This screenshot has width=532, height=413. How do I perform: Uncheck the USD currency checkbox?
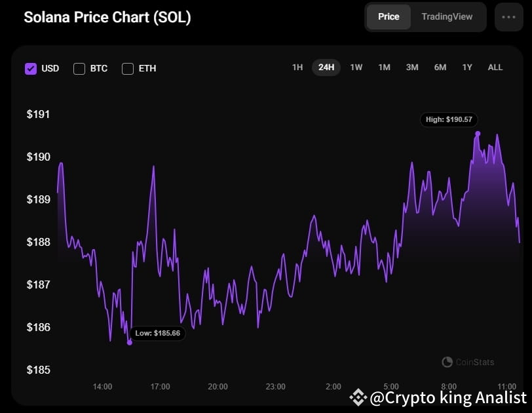[31, 68]
